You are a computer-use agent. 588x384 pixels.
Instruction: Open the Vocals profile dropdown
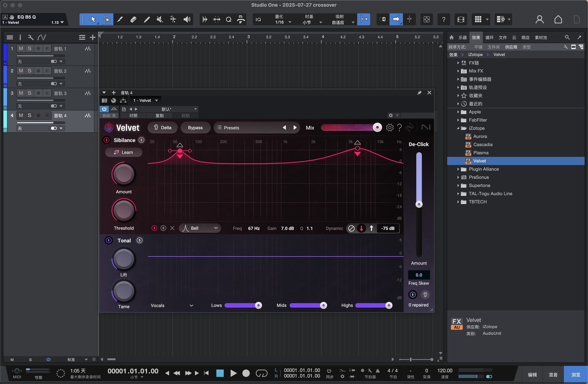coord(172,305)
